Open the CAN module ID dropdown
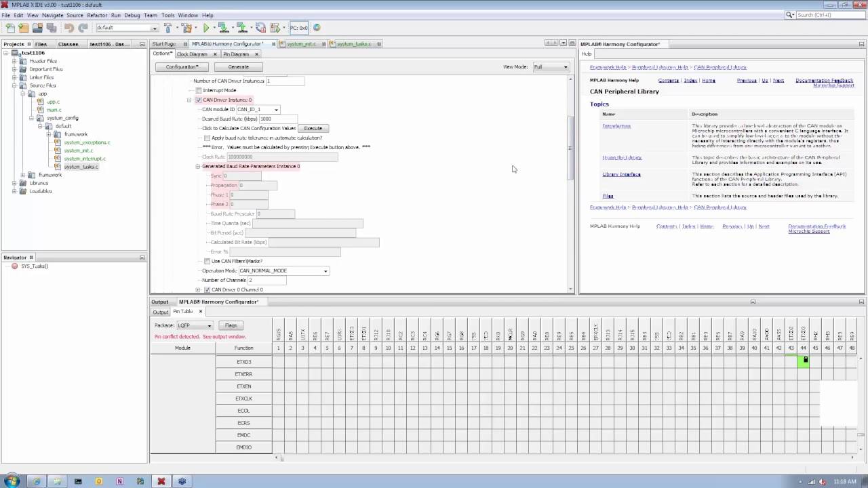The width and height of the screenshot is (868, 488). click(x=275, y=109)
